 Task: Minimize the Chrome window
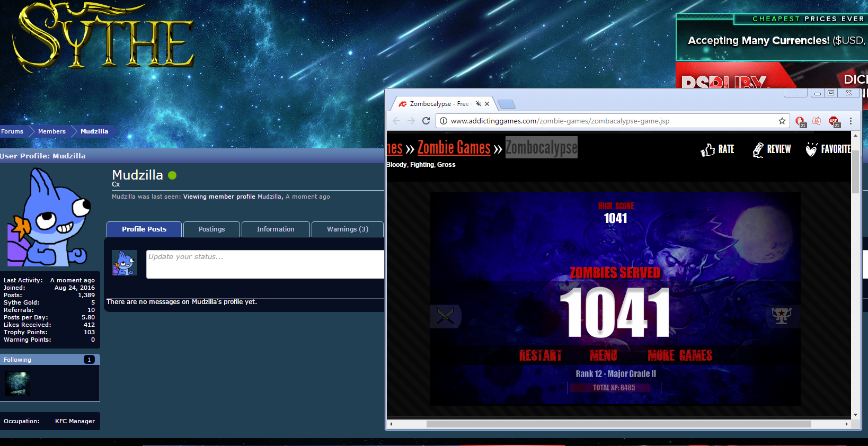[818, 93]
